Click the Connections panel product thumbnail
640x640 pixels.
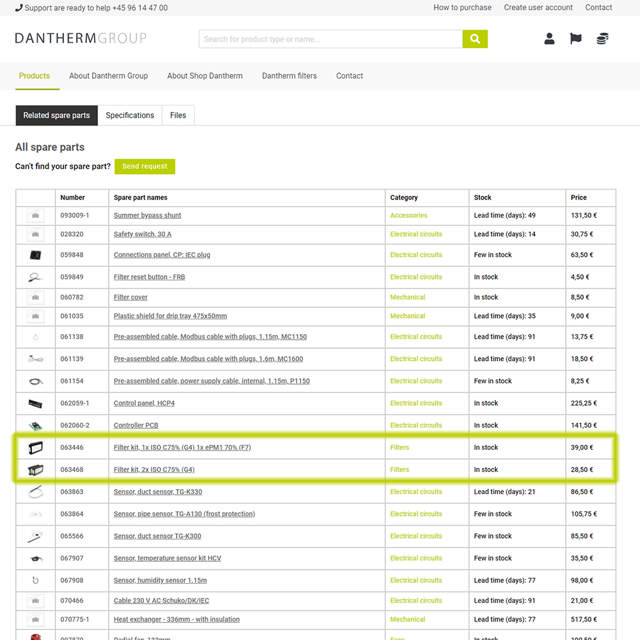[x=36, y=255]
